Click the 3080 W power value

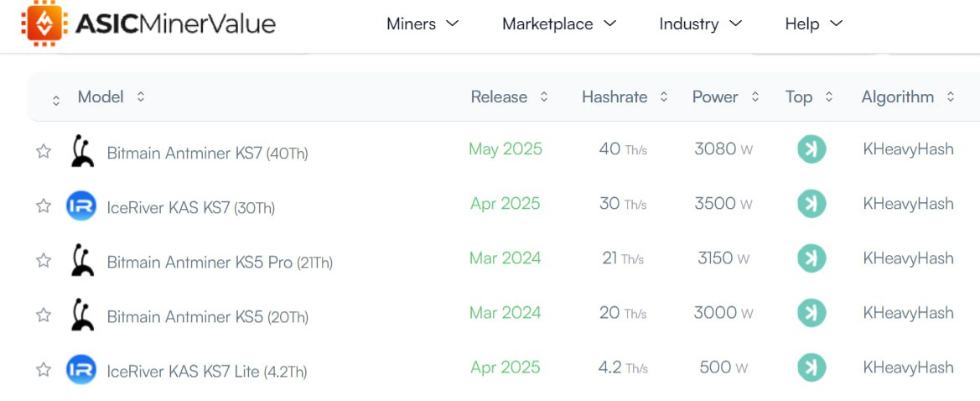pos(723,148)
